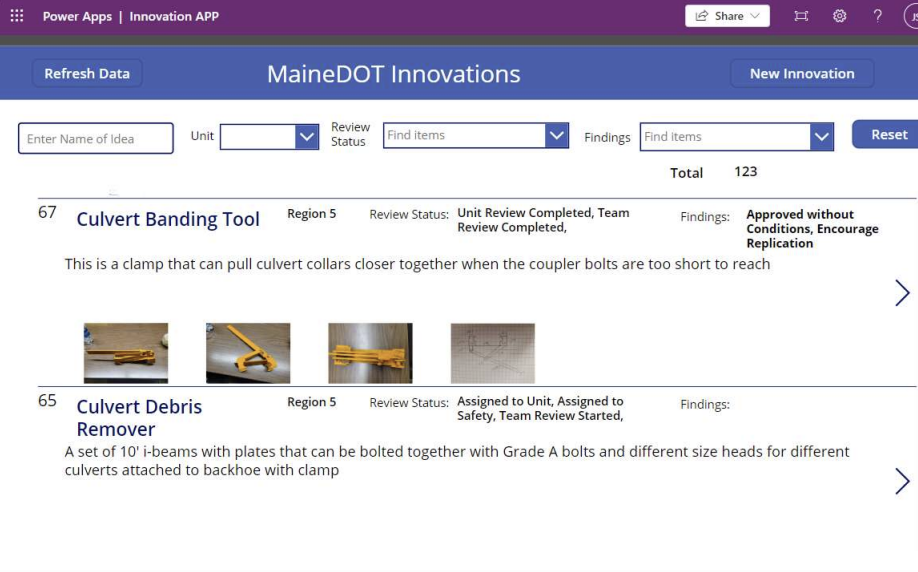
Task: Click the user account avatar
Action: coord(912,16)
